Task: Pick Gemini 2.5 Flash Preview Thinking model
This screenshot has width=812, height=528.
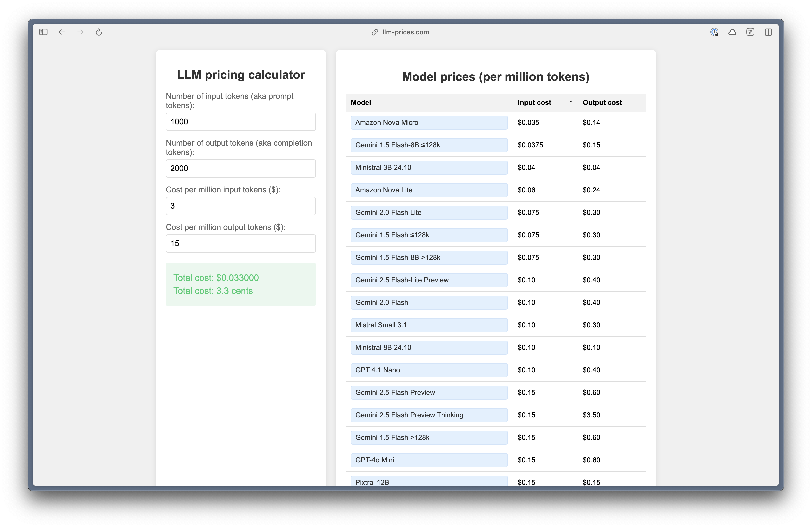Action: pyautogui.click(x=429, y=415)
